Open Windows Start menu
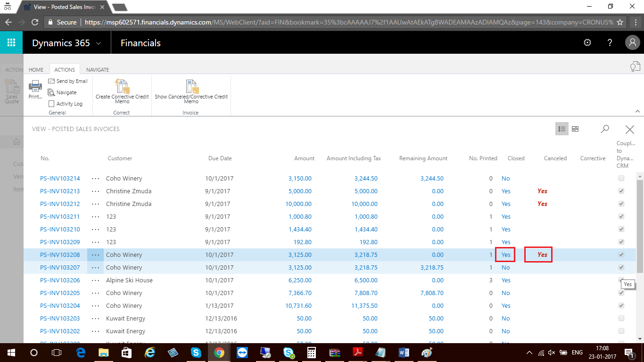 click(11, 353)
